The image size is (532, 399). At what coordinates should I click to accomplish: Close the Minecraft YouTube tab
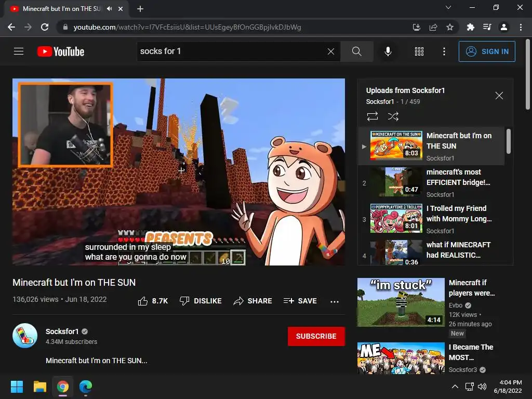coord(121,9)
